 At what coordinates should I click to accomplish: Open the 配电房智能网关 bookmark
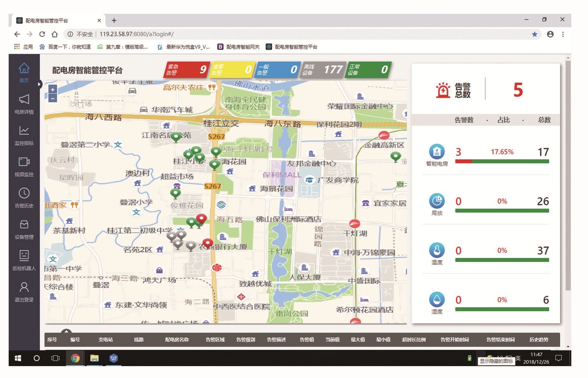click(x=239, y=47)
